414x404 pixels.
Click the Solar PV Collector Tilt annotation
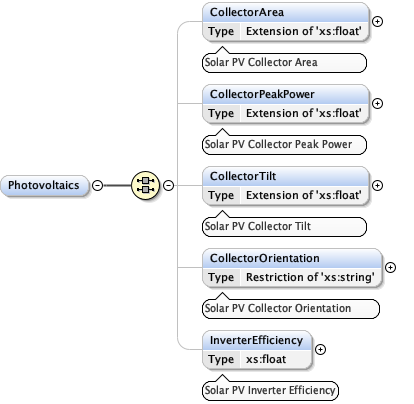pos(284,226)
